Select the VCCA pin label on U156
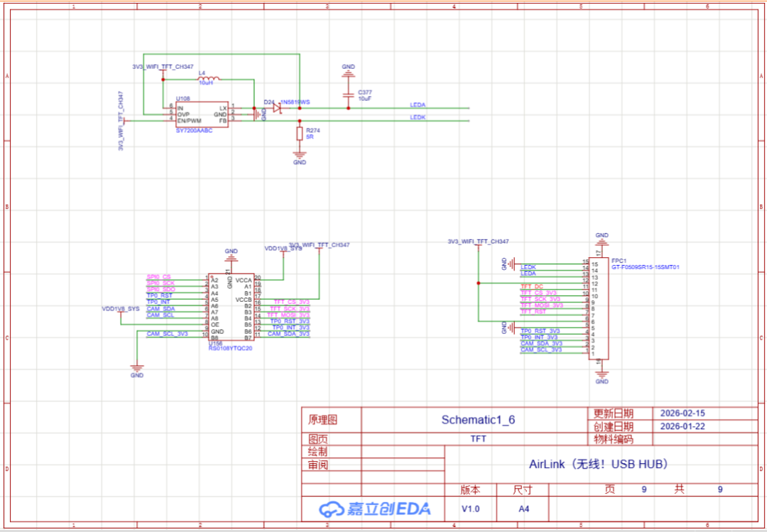The image size is (767, 532). (244, 281)
